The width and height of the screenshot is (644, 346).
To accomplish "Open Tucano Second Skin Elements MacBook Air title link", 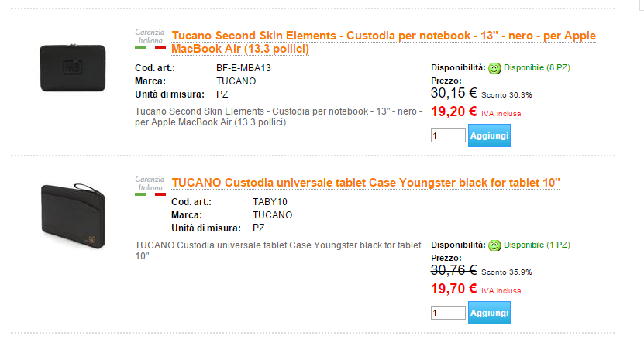I will (384, 42).
